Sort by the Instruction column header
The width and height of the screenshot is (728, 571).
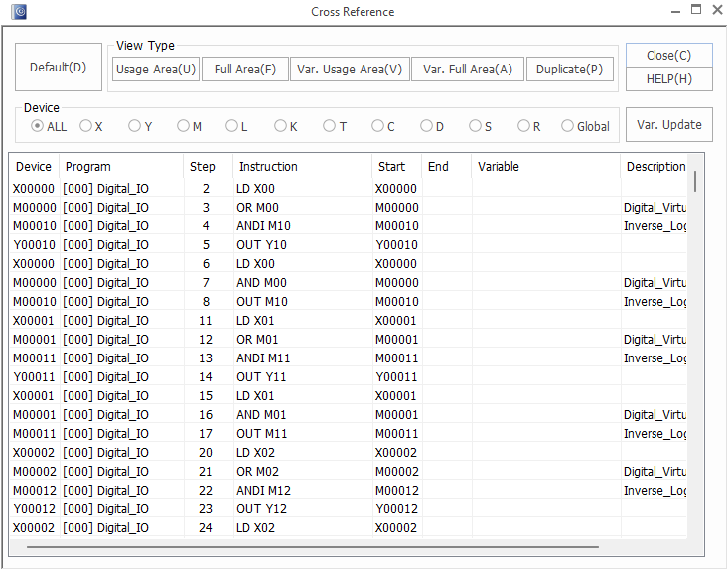268,167
